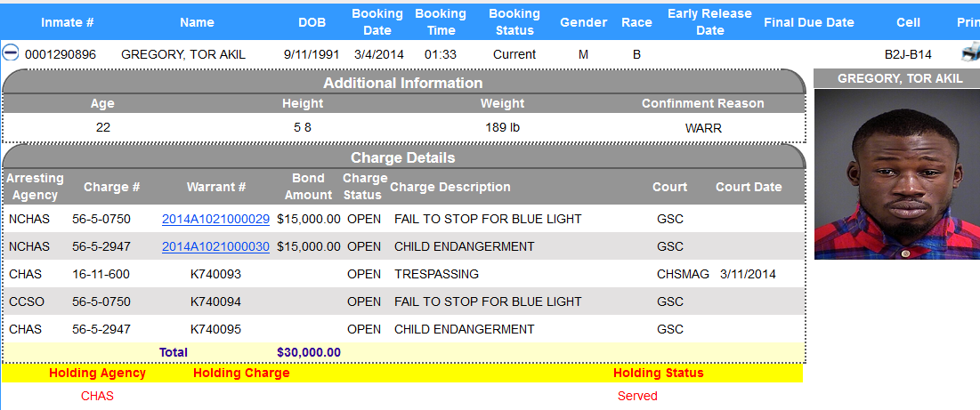This screenshot has width=980, height=410.
Task: Click charge number 16-11-600
Action: pos(100,274)
